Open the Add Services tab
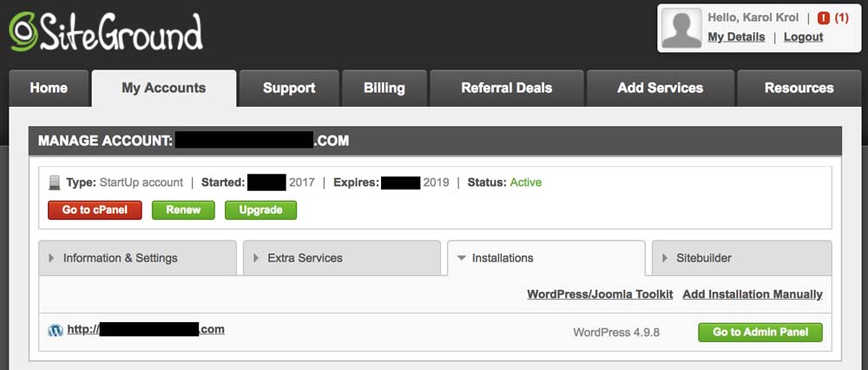The height and width of the screenshot is (370, 868). point(661,88)
